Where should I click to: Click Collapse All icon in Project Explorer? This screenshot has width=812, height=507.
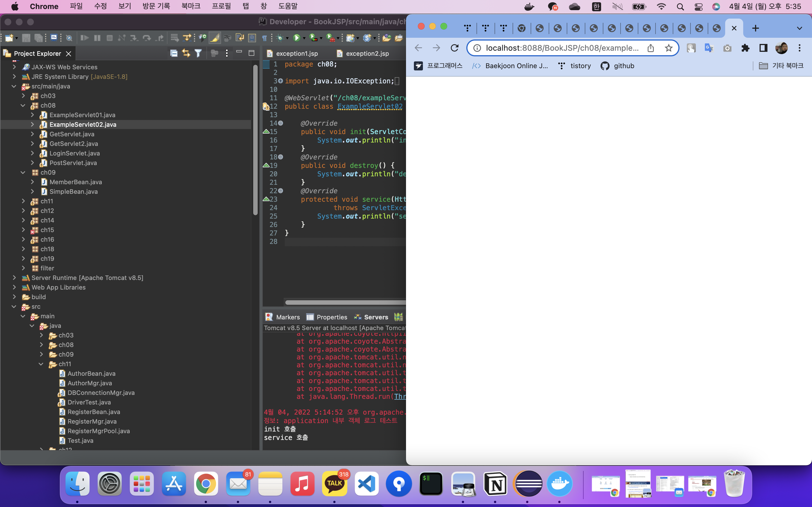pyautogui.click(x=173, y=53)
